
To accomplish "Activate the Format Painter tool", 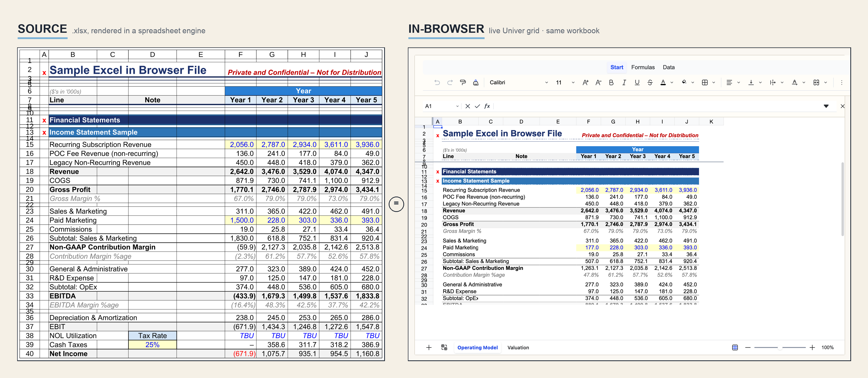I will (463, 82).
